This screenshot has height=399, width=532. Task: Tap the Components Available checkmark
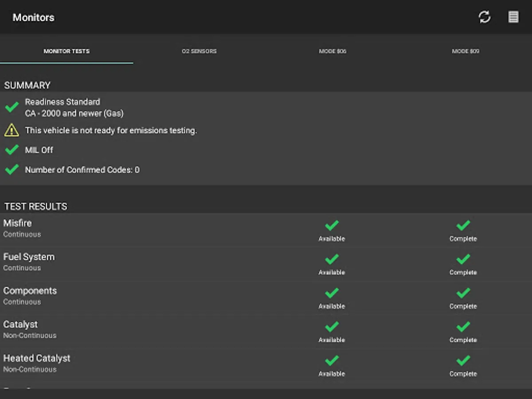tap(332, 293)
